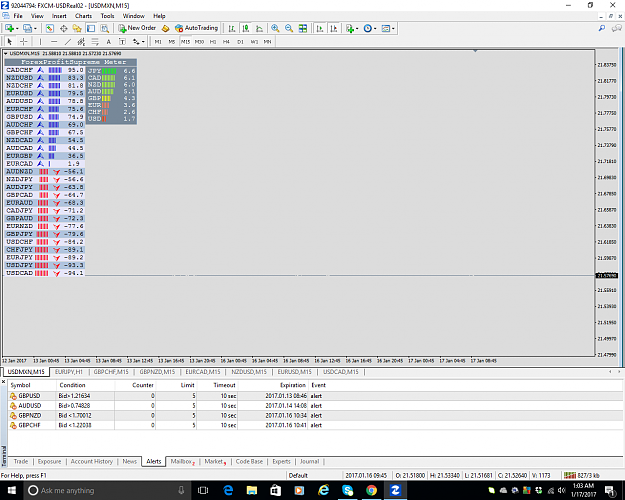This screenshot has width=625, height=500.
Task: Switch to the NZDUSD,M15 chart tab
Action: pyautogui.click(x=249, y=372)
